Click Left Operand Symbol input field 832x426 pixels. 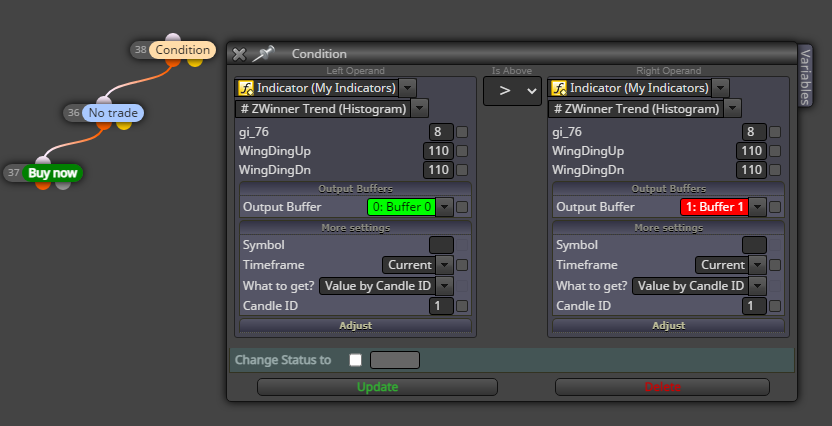(441, 245)
